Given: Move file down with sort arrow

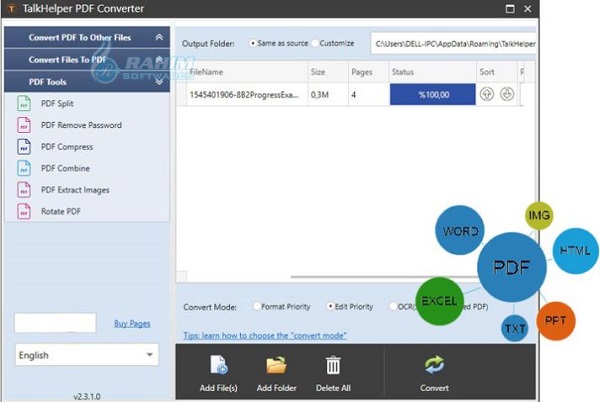Looking at the screenshot, I should coord(507,94).
